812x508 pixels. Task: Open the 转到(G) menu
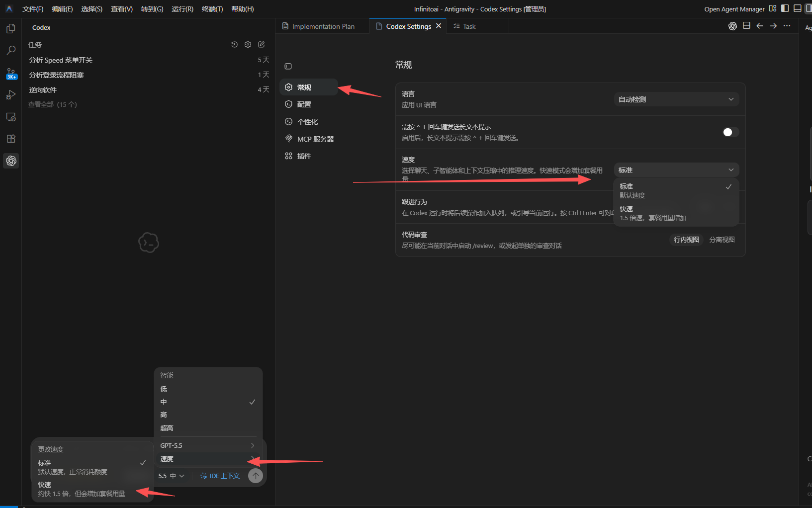coord(152,9)
